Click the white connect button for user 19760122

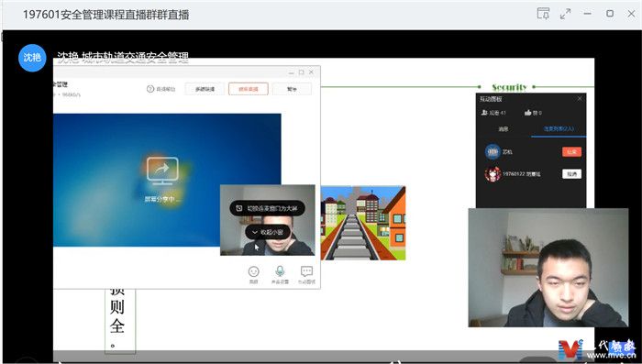[571, 174]
